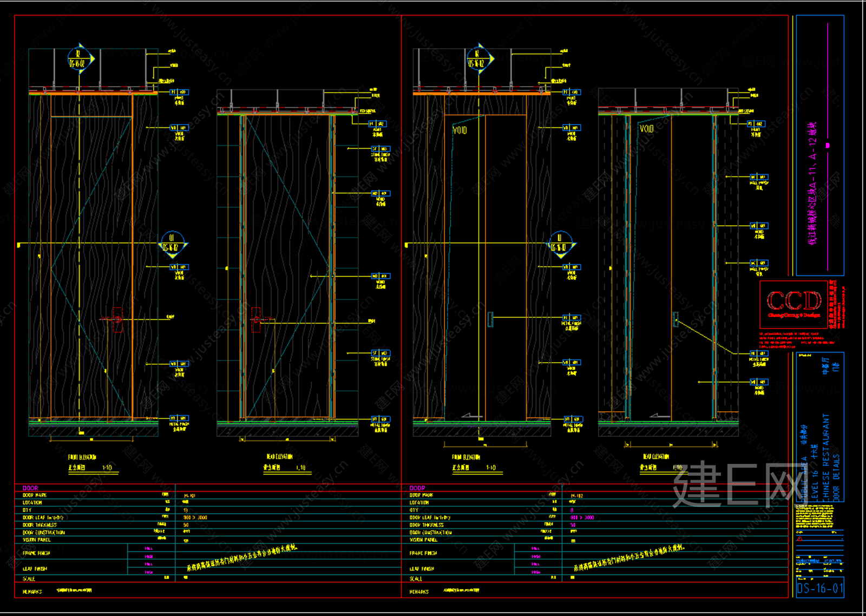Click the REMARKS label in the right schedule
866x616 pixels.
pyautogui.click(x=419, y=592)
